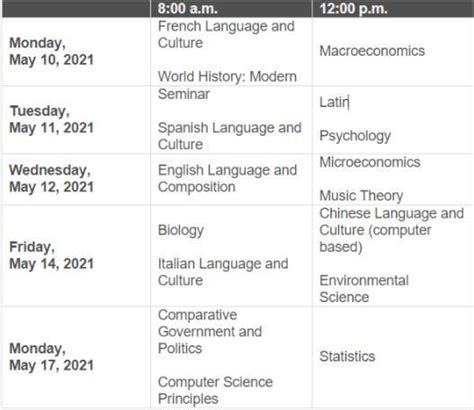Click the Microeconomics entry
The width and height of the screenshot is (474, 410).
tap(370, 162)
